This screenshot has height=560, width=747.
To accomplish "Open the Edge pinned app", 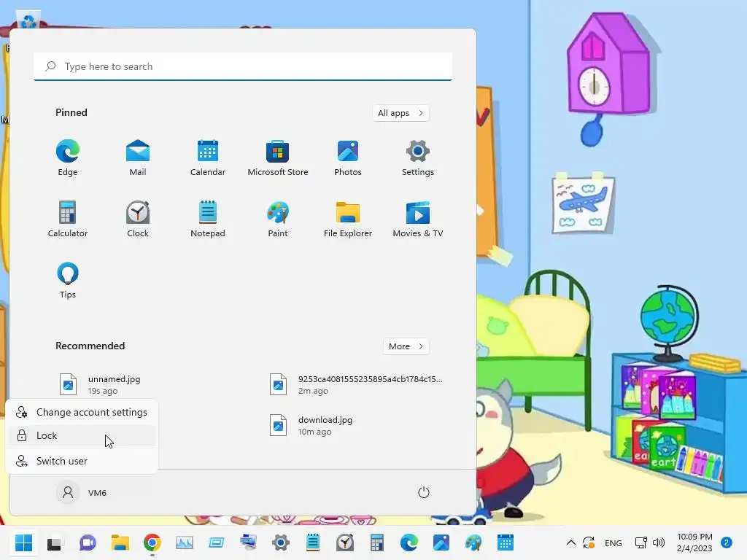I will pos(68,158).
